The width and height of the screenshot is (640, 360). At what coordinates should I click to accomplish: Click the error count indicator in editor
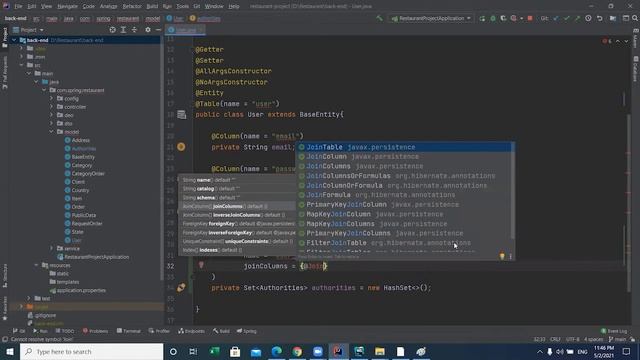[x=607, y=41]
